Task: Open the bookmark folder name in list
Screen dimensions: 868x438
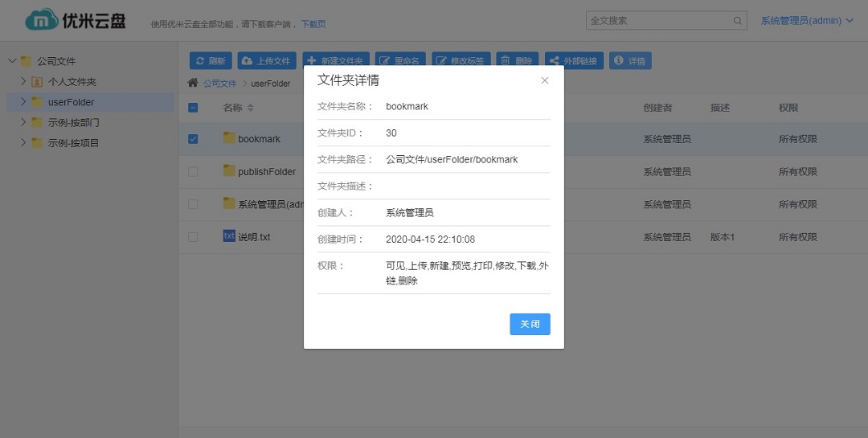Action: (x=259, y=139)
